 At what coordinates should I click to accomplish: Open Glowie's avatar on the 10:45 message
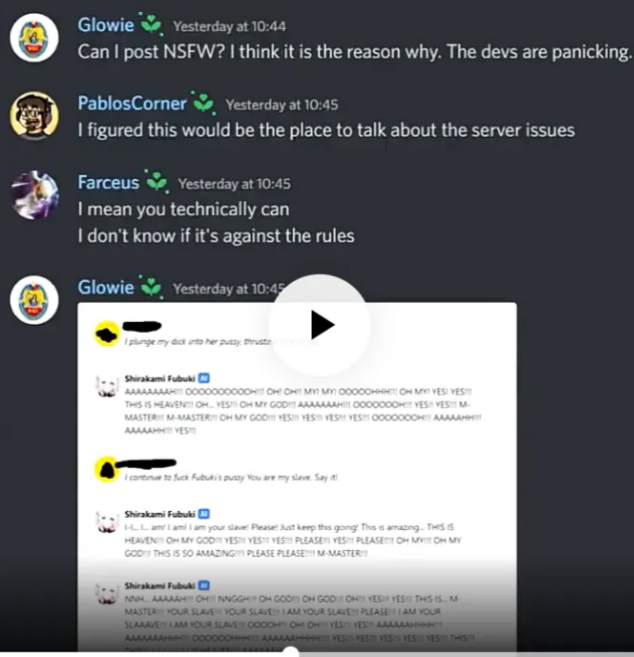[34, 300]
